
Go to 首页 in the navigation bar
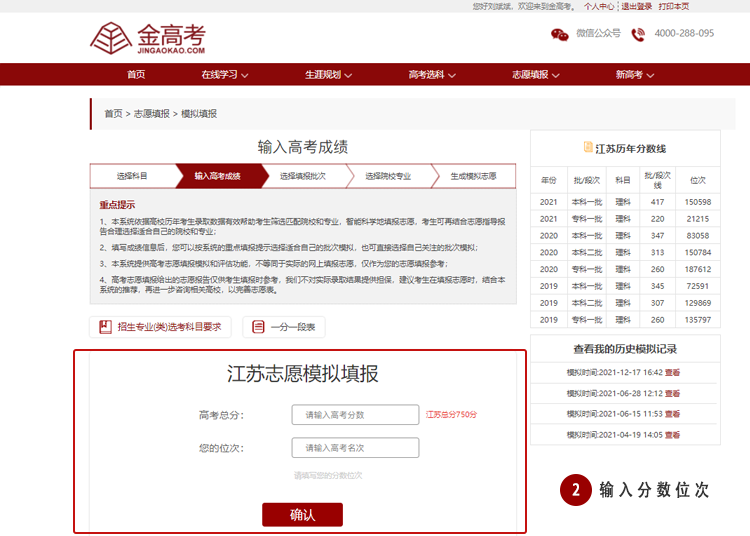pos(136,75)
